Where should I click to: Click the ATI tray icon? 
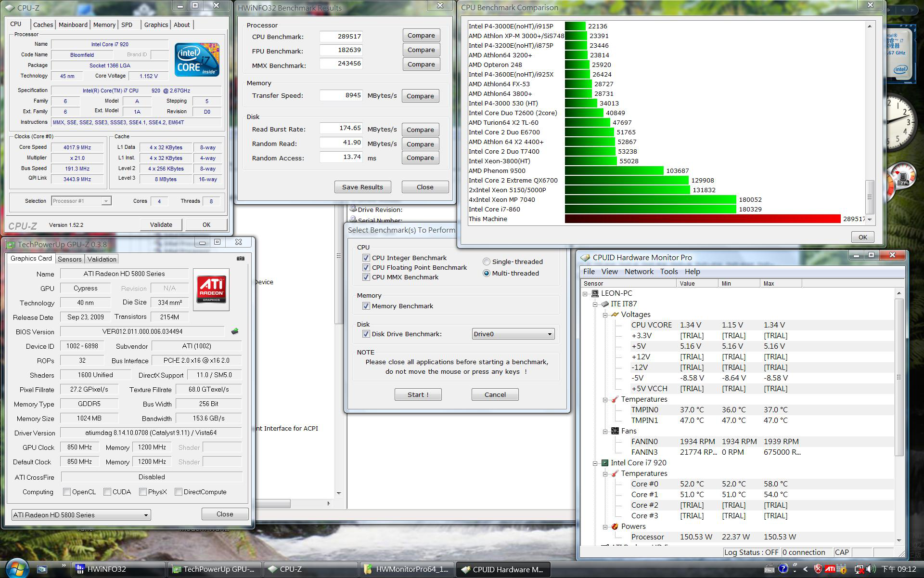(x=830, y=569)
